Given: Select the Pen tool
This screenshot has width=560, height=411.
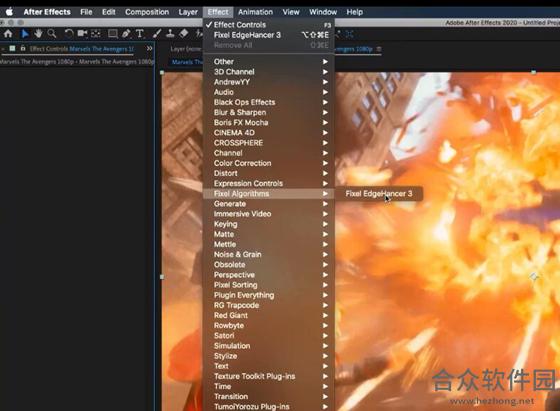Looking at the screenshot, I should point(126,34).
